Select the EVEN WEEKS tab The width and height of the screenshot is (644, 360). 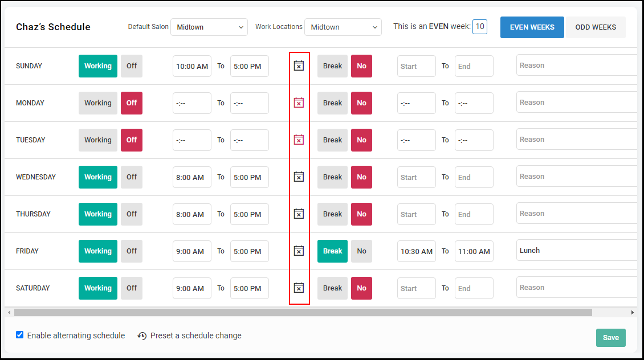[532, 27]
